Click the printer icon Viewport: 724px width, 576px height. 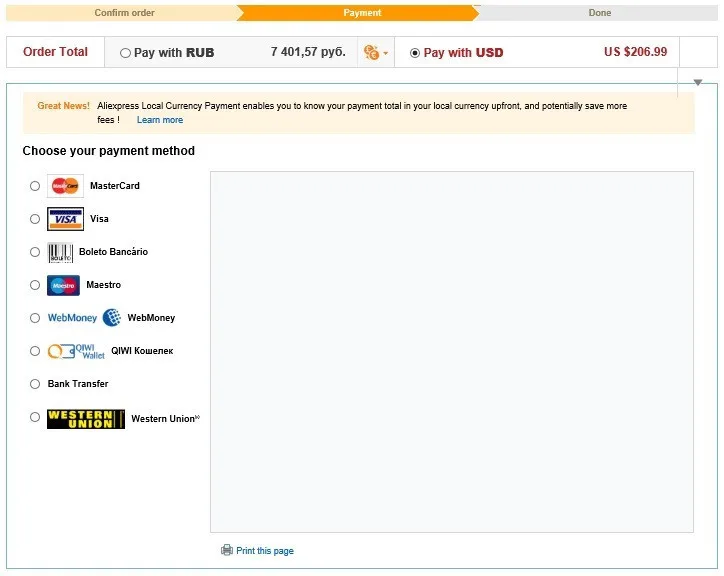click(x=227, y=550)
